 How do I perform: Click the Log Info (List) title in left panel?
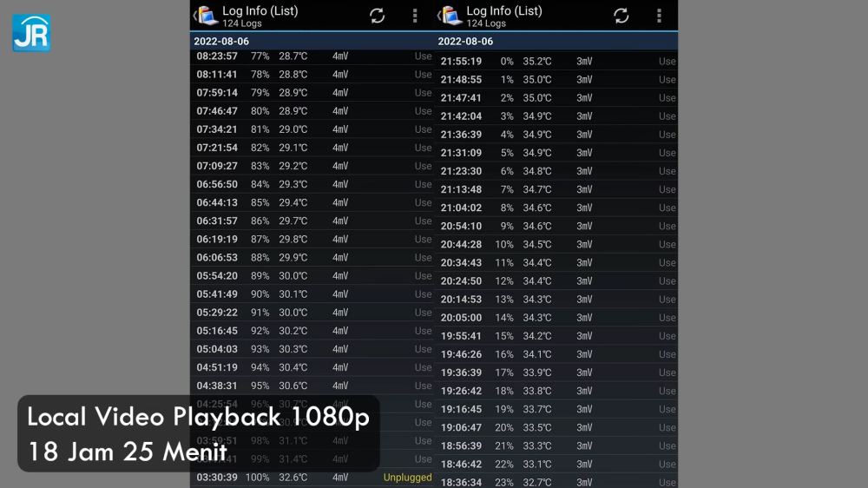[x=260, y=10]
